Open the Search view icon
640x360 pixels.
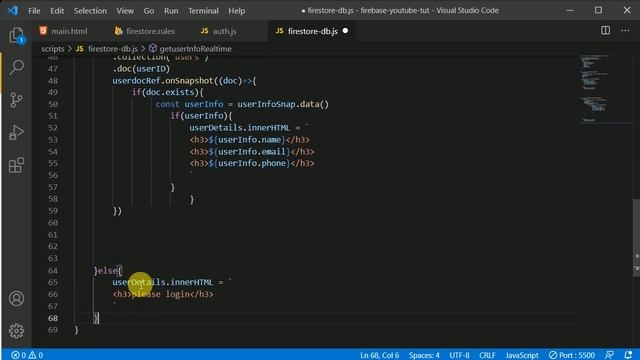(16, 67)
